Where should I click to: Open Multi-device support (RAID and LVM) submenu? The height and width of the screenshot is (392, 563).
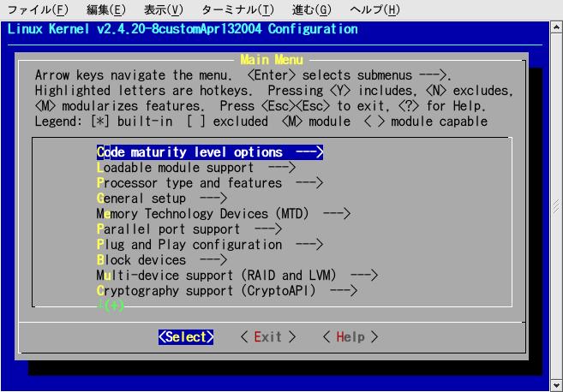click(x=237, y=276)
